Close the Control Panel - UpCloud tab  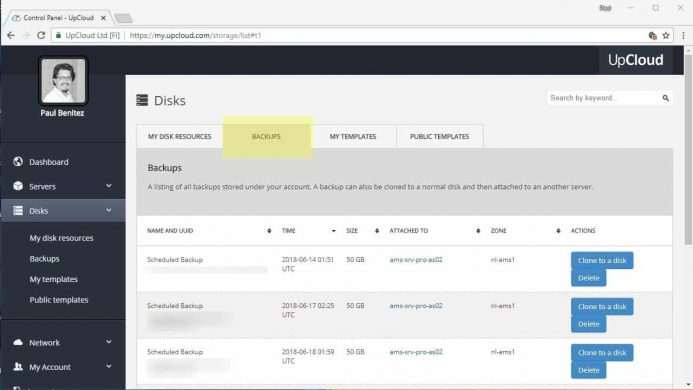click(103, 18)
